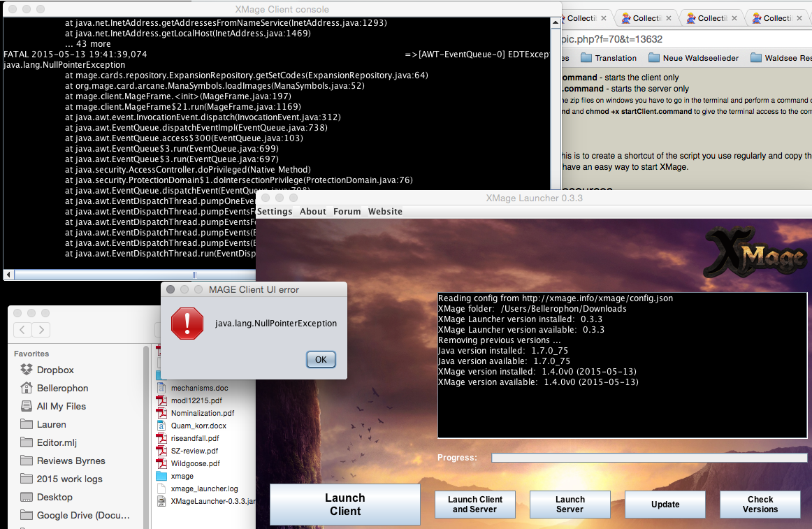The width and height of the screenshot is (812, 529).
Task: Switch to the third Collecti browser tab
Action: pyautogui.click(x=712, y=18)
